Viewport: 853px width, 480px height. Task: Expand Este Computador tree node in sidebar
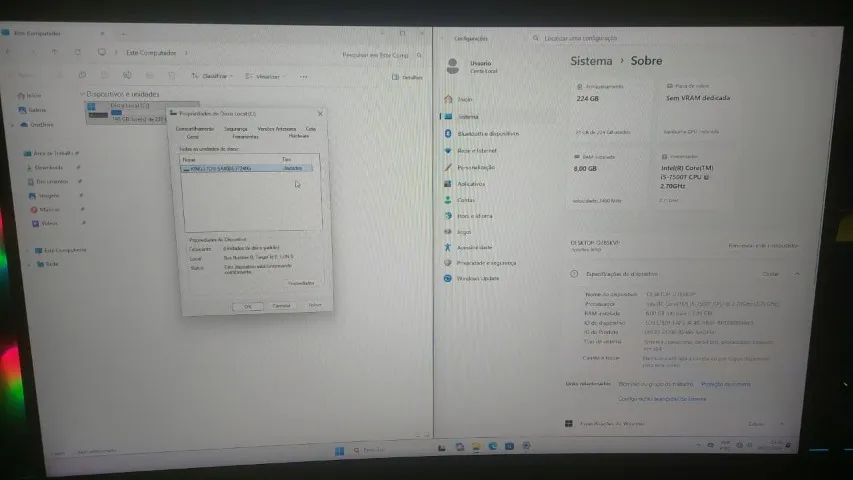click(28, 250)
